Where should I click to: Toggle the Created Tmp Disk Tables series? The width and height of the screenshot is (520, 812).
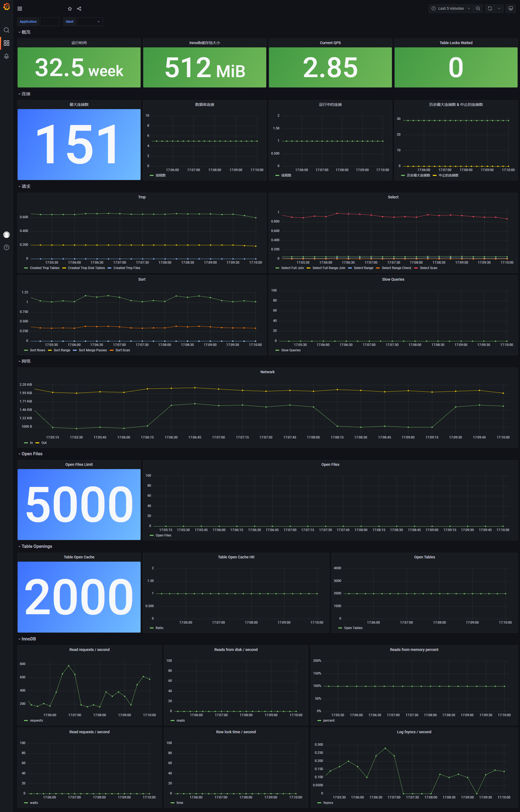point(86,268)
